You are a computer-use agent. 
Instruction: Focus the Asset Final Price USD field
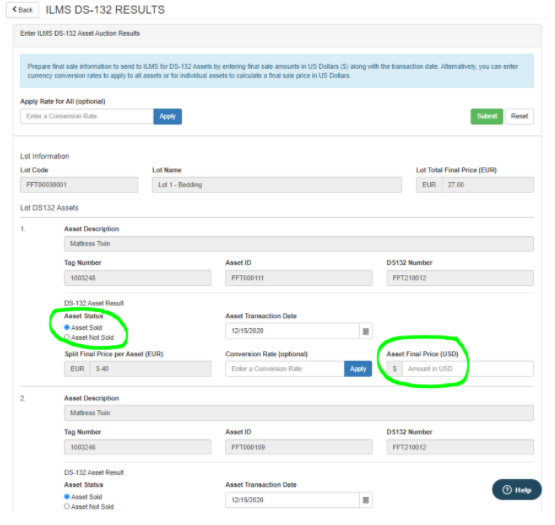tap(468, 369)
